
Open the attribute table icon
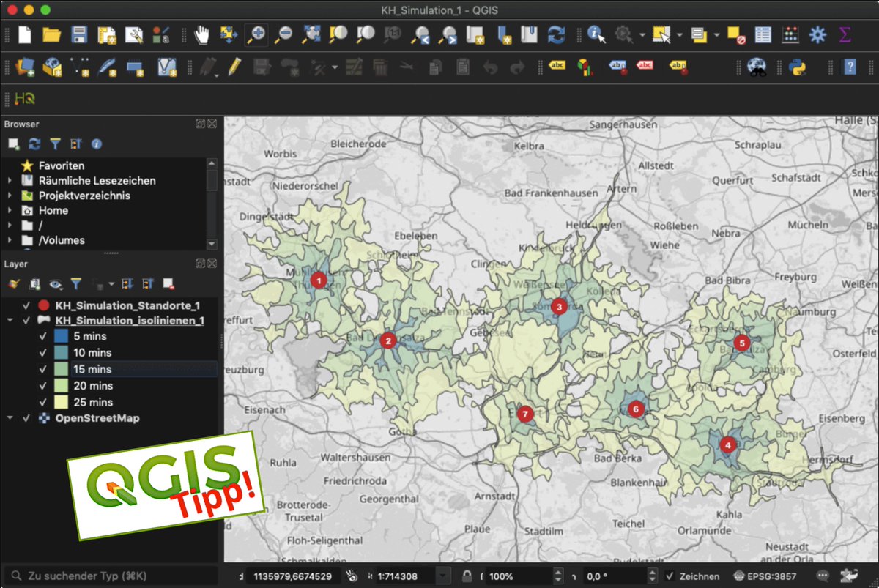pos(763,34)
